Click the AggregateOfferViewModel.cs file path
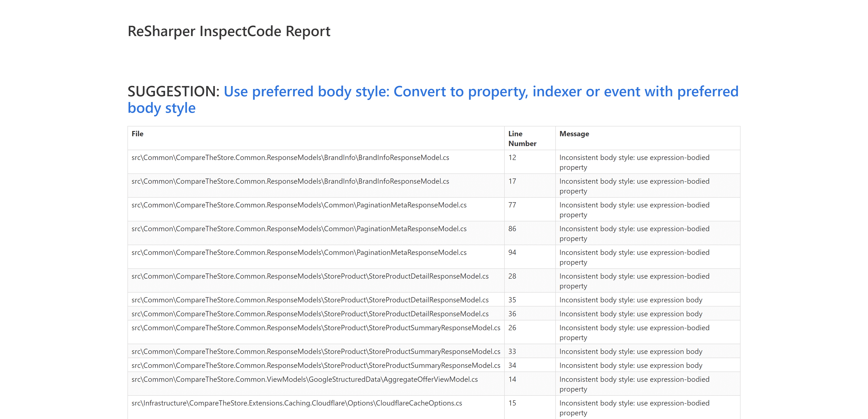868x419 pixels. point(305,379)
